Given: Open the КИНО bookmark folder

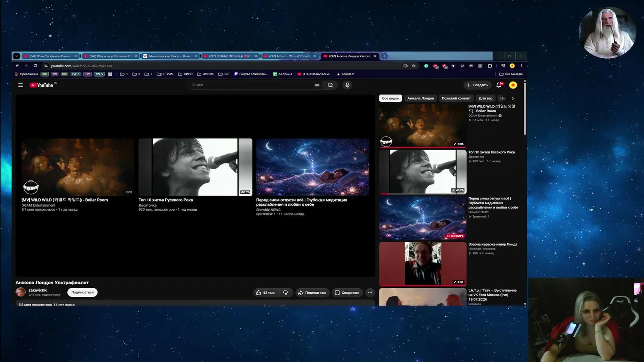Looking at the screenshot, I should (185, 74).
